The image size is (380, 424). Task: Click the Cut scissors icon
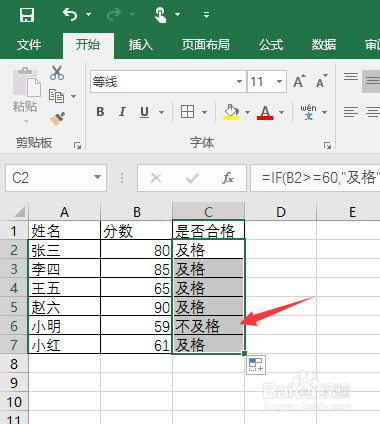point(57,73)
